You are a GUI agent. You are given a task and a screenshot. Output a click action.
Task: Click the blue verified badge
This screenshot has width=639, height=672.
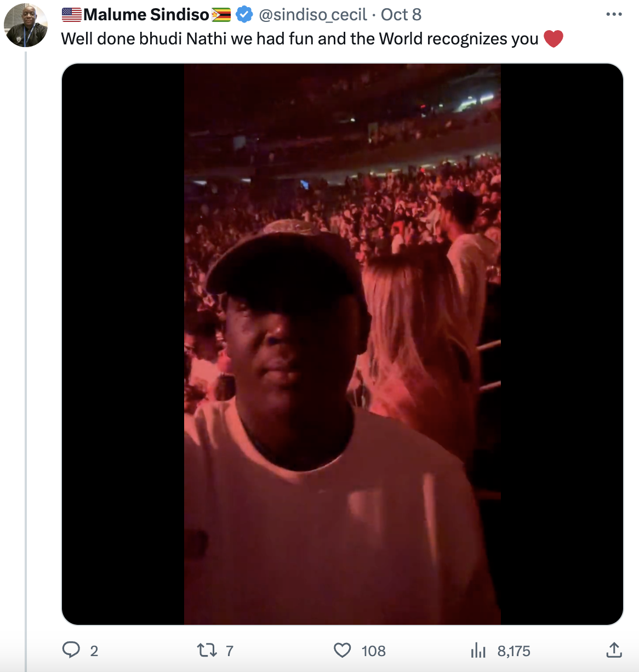tap(244, 15)
